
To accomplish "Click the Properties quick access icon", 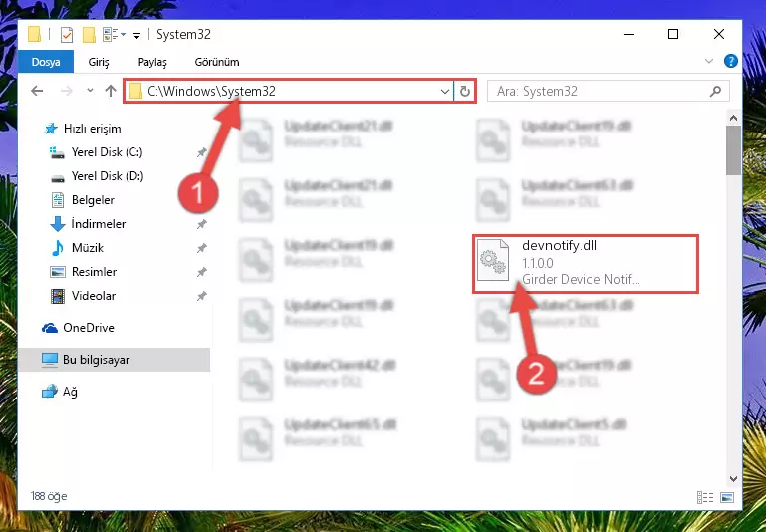I will [x=67, y=35].
